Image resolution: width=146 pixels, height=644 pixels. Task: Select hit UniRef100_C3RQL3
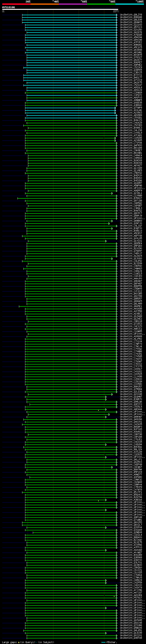coord(131,208)
